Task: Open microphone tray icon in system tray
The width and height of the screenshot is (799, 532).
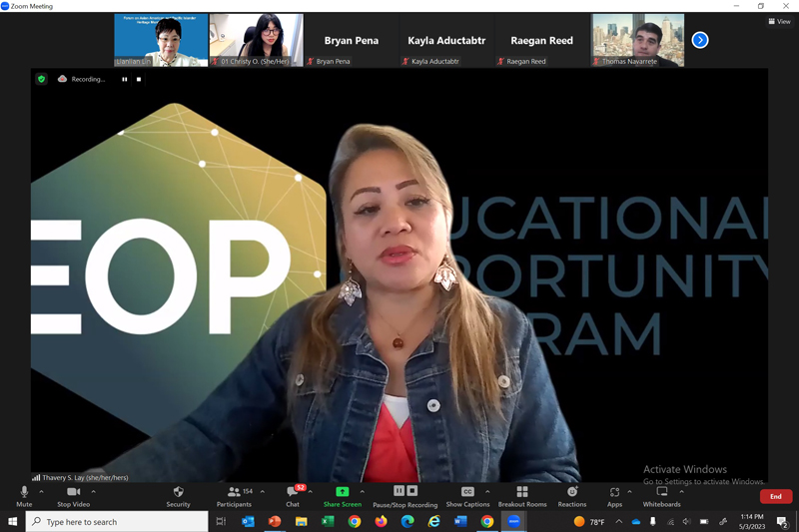Action: click(x=653, y=521)
